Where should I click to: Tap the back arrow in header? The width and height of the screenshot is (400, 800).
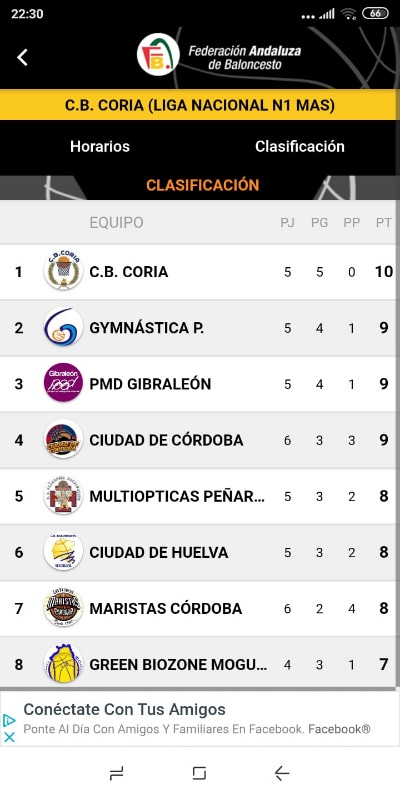click(x=22, y=57)
